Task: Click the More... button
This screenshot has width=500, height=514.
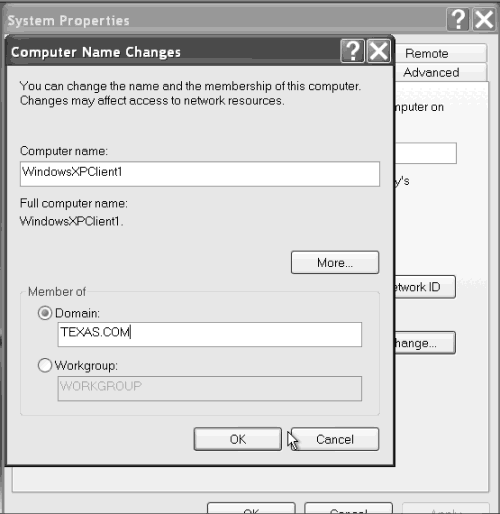Action: coord(335,263)
